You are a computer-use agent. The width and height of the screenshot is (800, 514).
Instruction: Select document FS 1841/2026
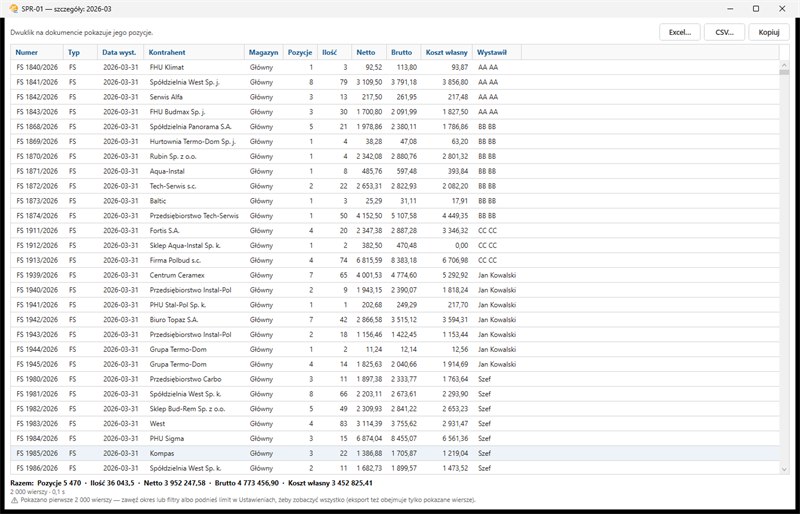click(x=395, y=82)
